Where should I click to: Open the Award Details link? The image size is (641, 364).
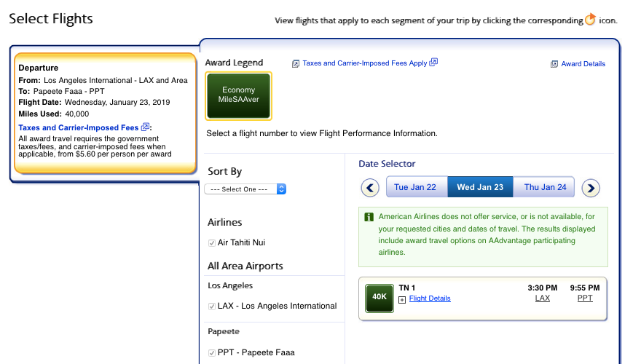[x=583, y=64]
